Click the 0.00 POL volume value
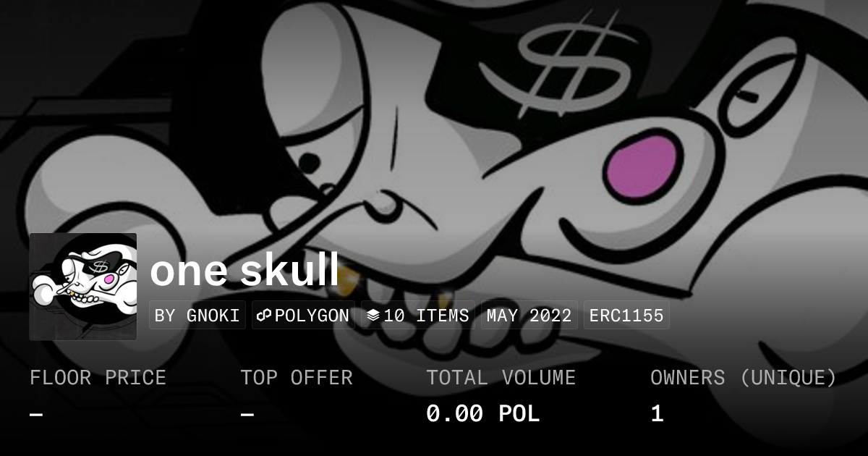The height and width of the screenshot is (456, 868). coord(483,414)
